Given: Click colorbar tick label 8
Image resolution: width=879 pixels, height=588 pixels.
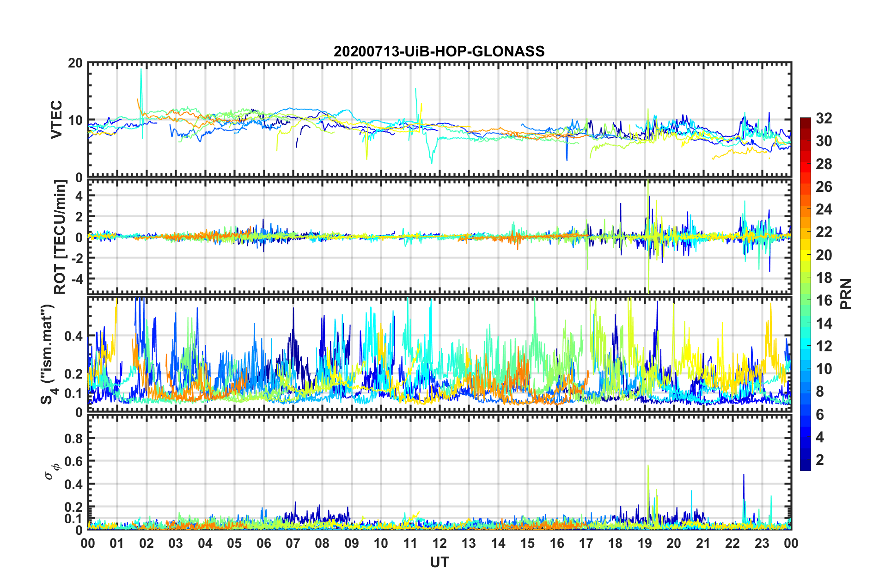Looking at the screenshot, I should click(x=820, y=392).
